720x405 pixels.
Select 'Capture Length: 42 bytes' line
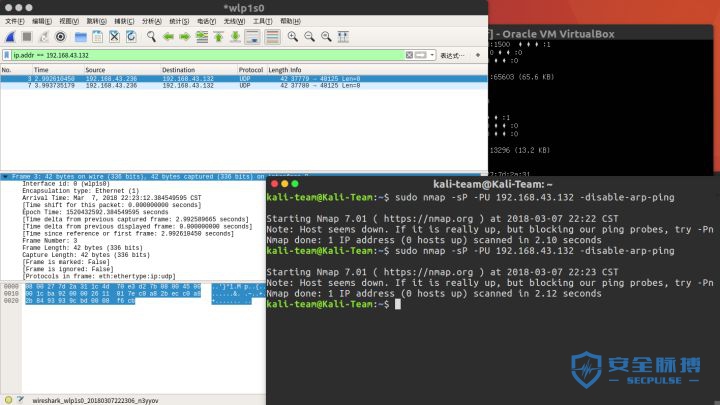86,255
